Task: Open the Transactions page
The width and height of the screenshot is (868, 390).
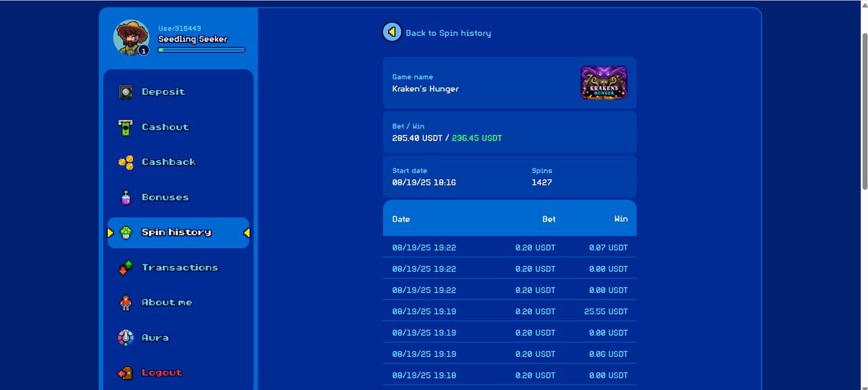Action: [178, 268]
